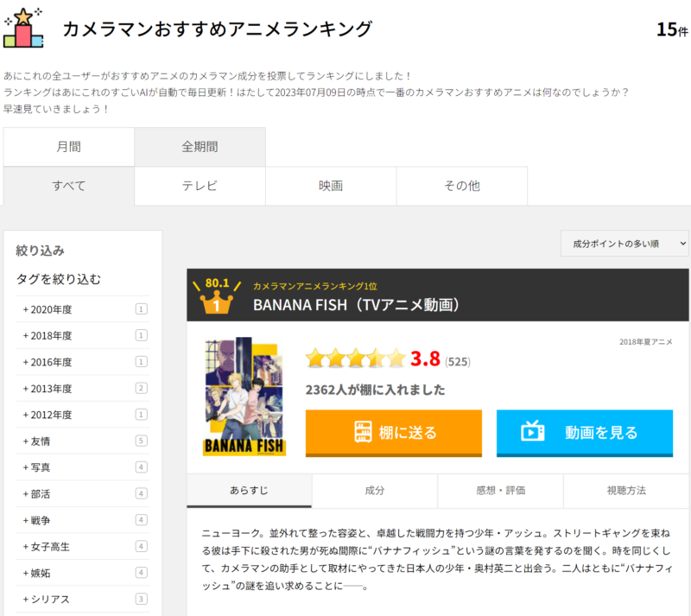
Task: Click the 3.8 rating score
Action: pyautogui.click(x=425, y=359)
